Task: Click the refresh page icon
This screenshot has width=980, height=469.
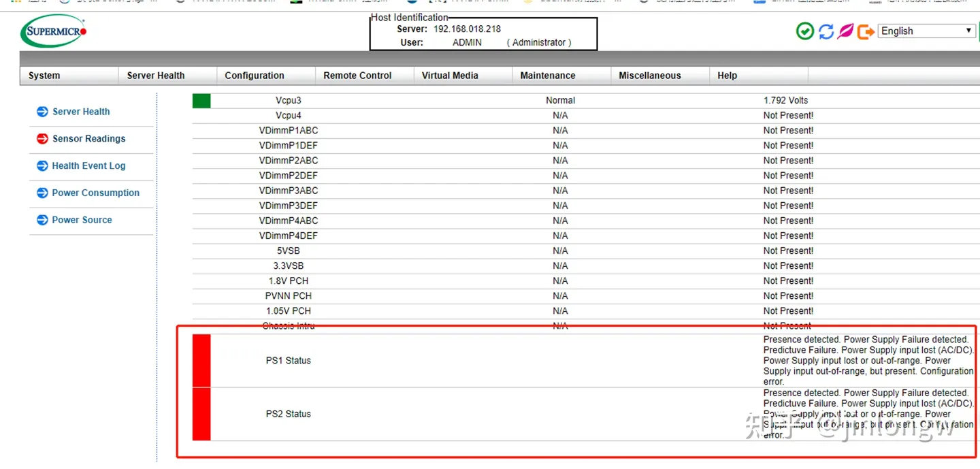Action: coord(826,31)
